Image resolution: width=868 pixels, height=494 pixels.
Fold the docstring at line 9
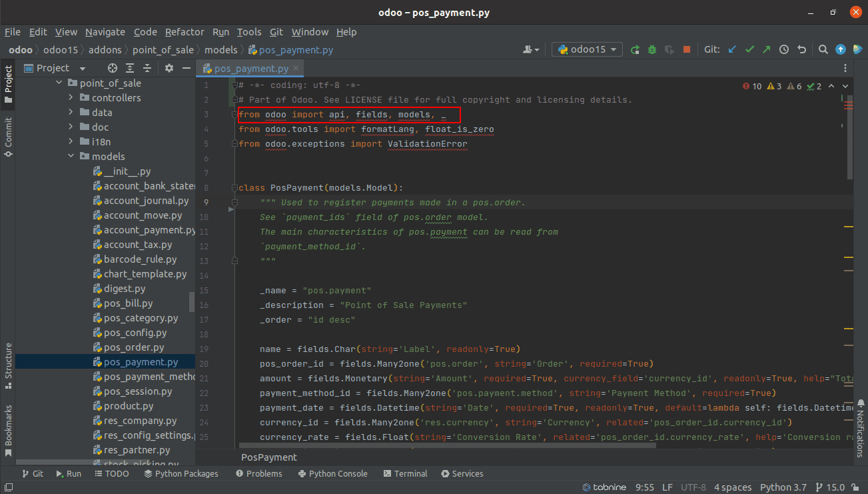[234, 202]
